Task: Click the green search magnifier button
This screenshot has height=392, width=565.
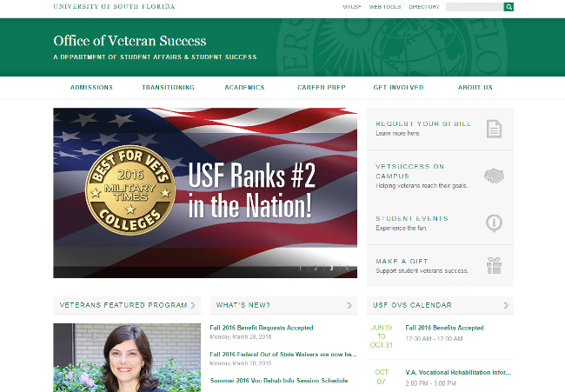Action: pos(508,7)
